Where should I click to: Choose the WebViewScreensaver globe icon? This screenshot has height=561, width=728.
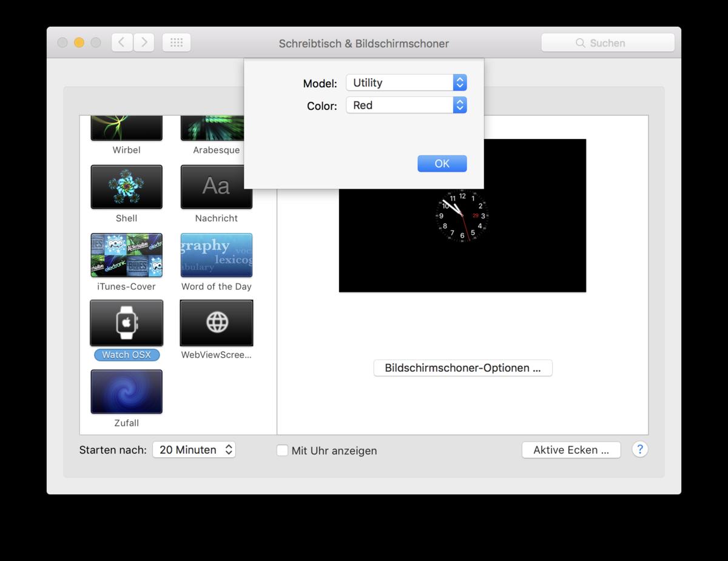(x=217, y=323)
